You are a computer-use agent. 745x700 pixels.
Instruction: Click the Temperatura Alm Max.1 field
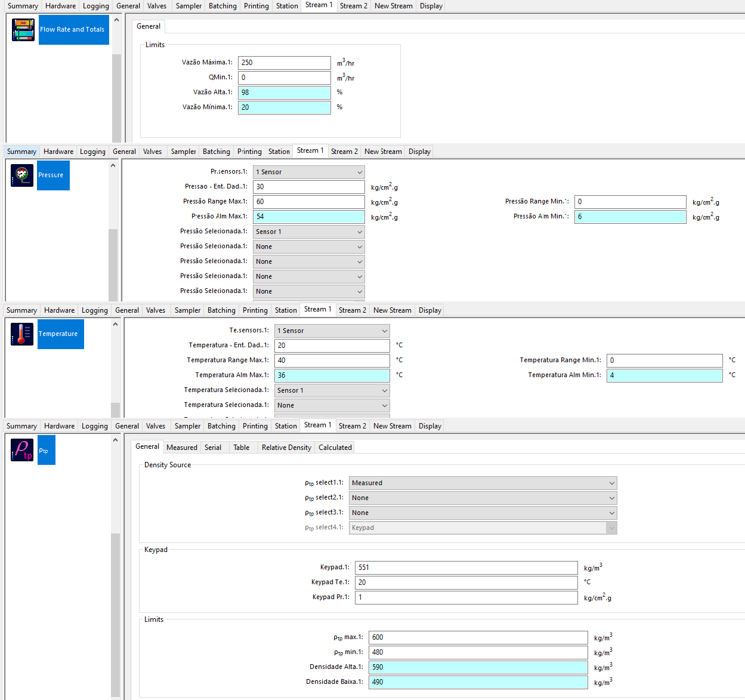332,375
